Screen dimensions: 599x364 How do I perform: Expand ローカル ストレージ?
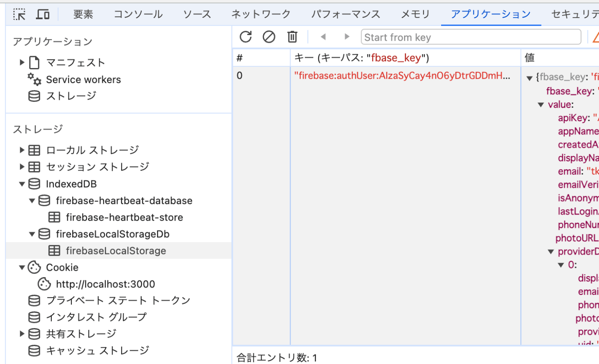tap(22, 150)
